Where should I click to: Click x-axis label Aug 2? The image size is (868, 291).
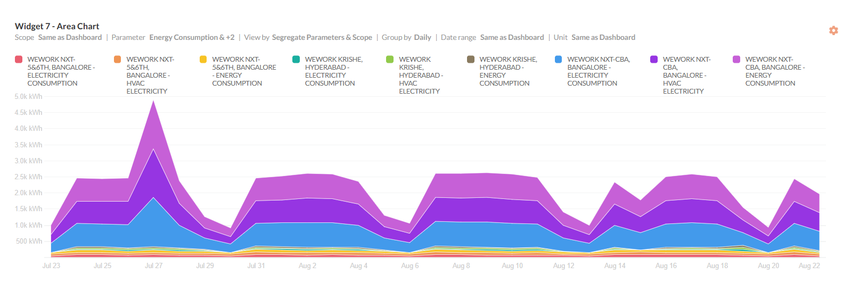pos(307,265)
